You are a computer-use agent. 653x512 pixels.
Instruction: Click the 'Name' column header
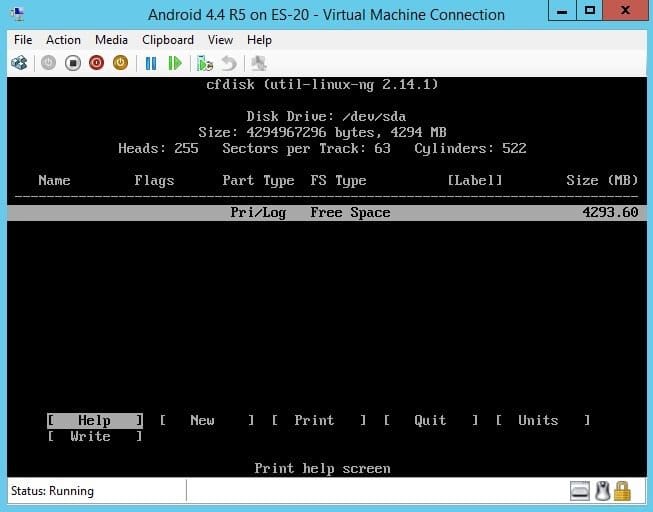tap(54, 180)
